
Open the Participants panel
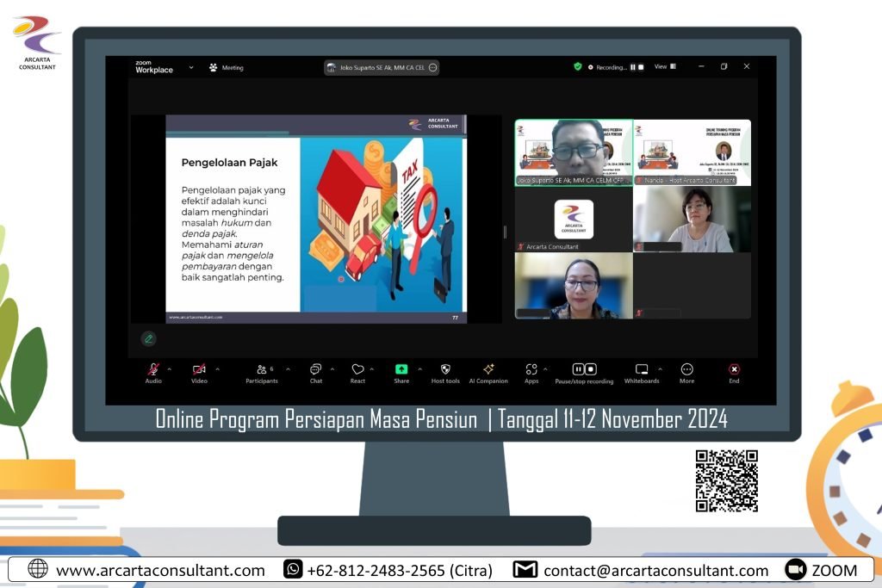[x=262, y=369]
